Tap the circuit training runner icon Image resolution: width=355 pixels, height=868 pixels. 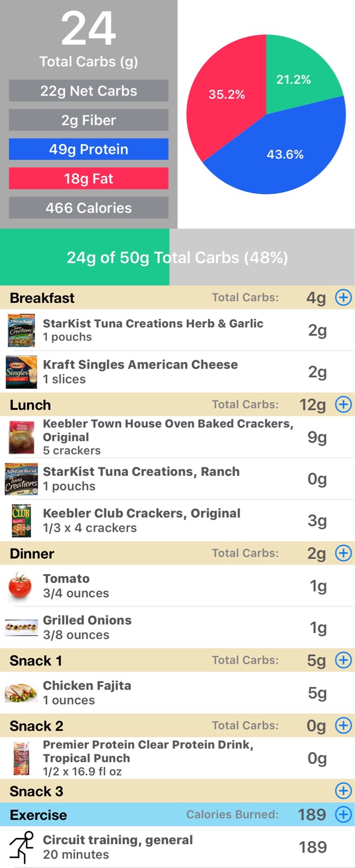21,847
